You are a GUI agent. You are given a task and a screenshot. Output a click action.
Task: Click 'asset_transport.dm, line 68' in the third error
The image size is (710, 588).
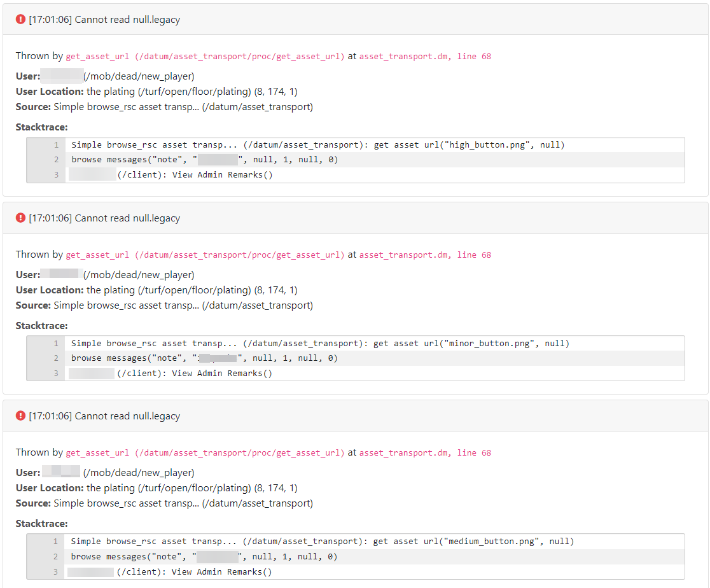[425, 452]
